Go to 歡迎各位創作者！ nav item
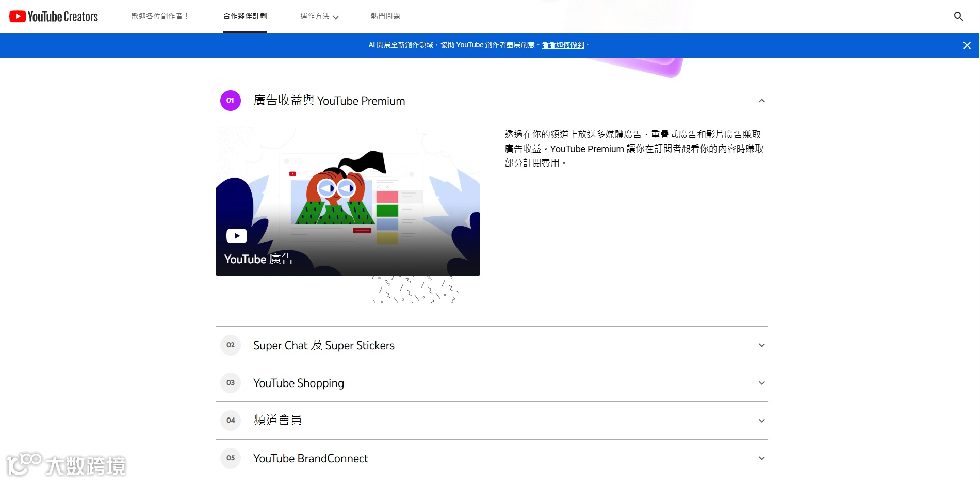The image size is (980, 482). (160, 17)
